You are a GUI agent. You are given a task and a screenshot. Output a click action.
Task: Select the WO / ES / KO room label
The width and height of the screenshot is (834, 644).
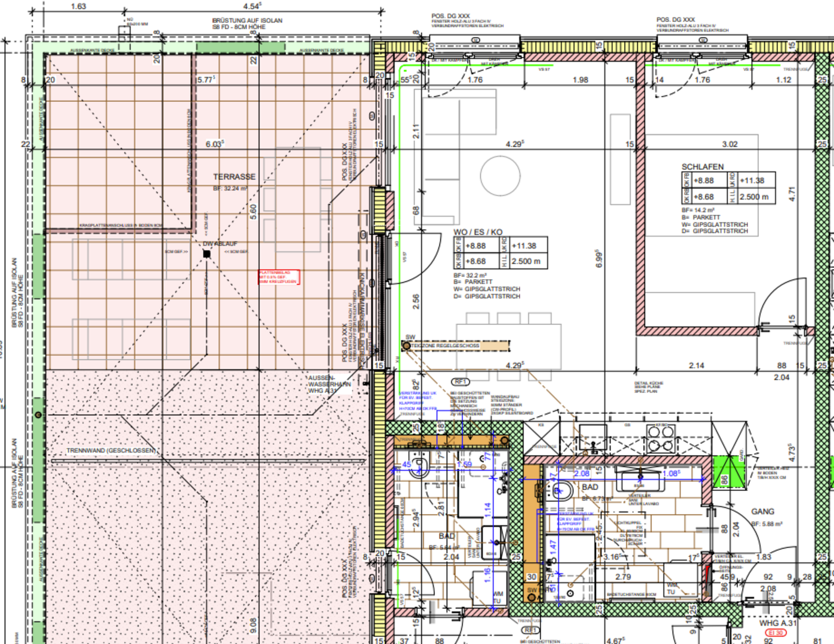(478, 232)
